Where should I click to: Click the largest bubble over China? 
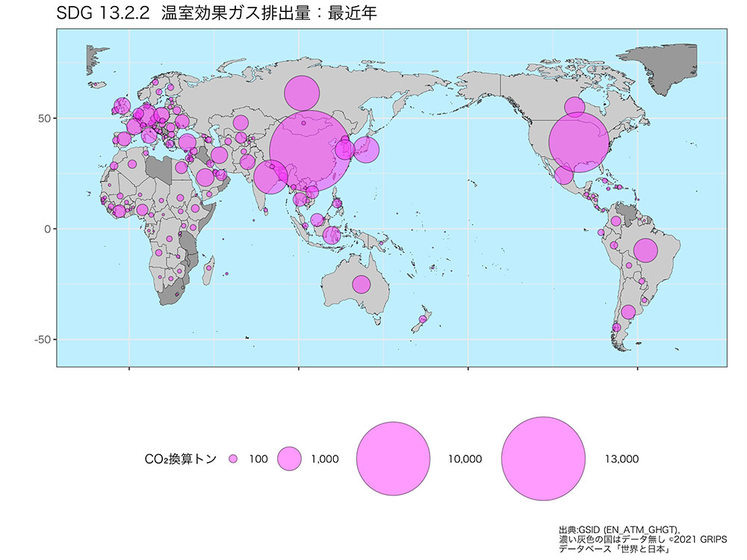[x=312, y=151]
